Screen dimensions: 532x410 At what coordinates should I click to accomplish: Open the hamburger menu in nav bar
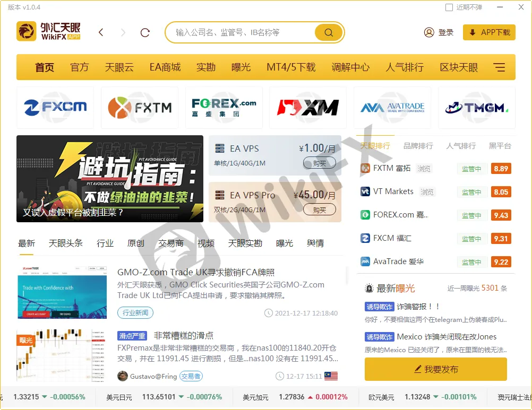coord(499,67)
